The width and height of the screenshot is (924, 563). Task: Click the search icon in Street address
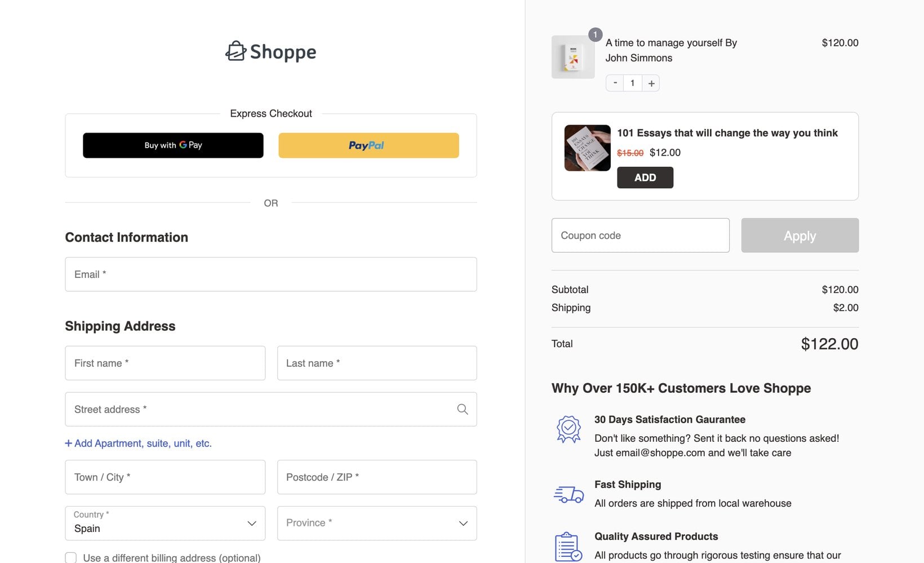pyautogui.click(x=463, y=409)
